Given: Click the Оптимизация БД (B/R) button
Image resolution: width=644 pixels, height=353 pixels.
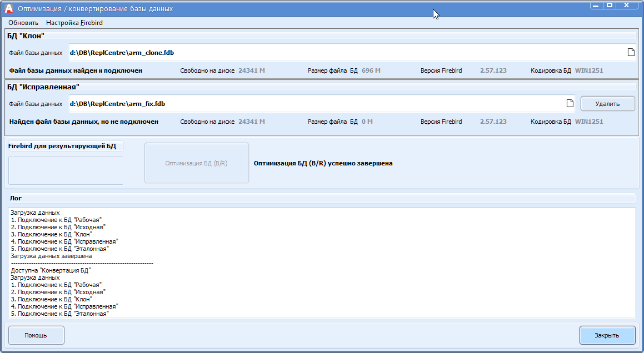Looking at the screenshot, I should pyautogui.click(x=196, y=163).
